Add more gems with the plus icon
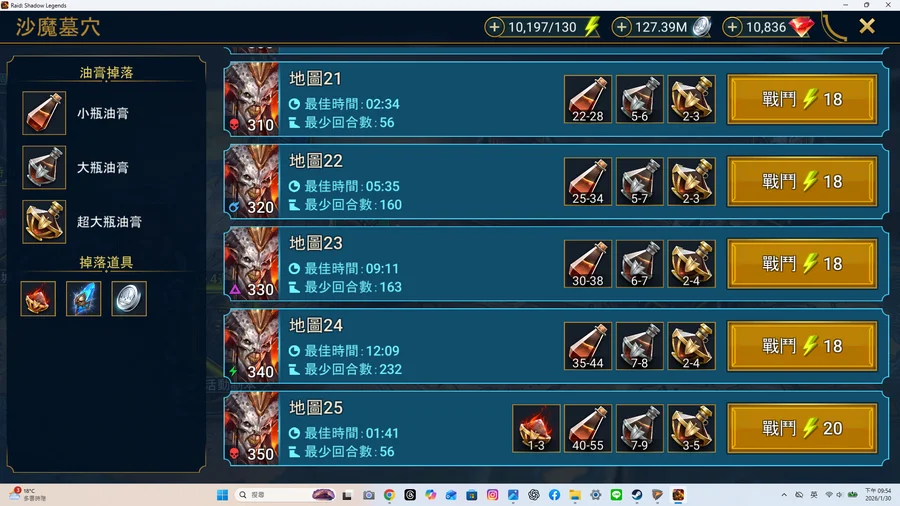Image resolution: width=900 pixels, height=506 pixels. [732, 27]
